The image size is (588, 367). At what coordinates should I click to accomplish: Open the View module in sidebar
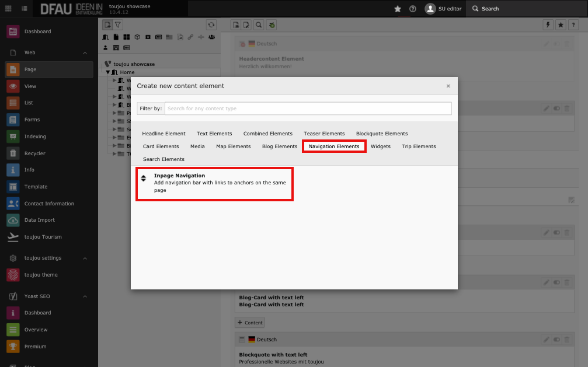click(x=30, y=86)
